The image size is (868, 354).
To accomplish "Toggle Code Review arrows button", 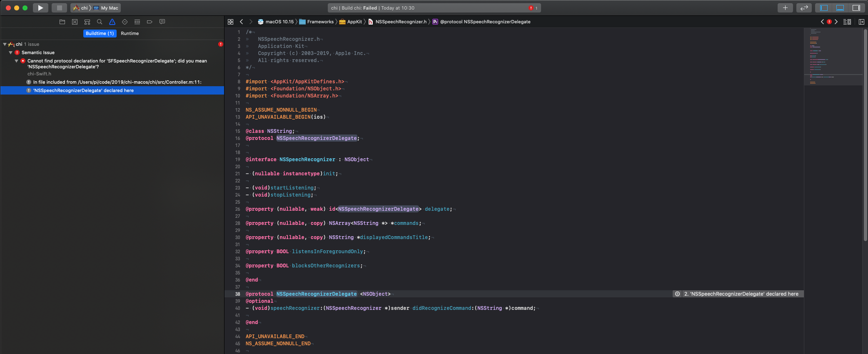I will click(x=804, y=8).
